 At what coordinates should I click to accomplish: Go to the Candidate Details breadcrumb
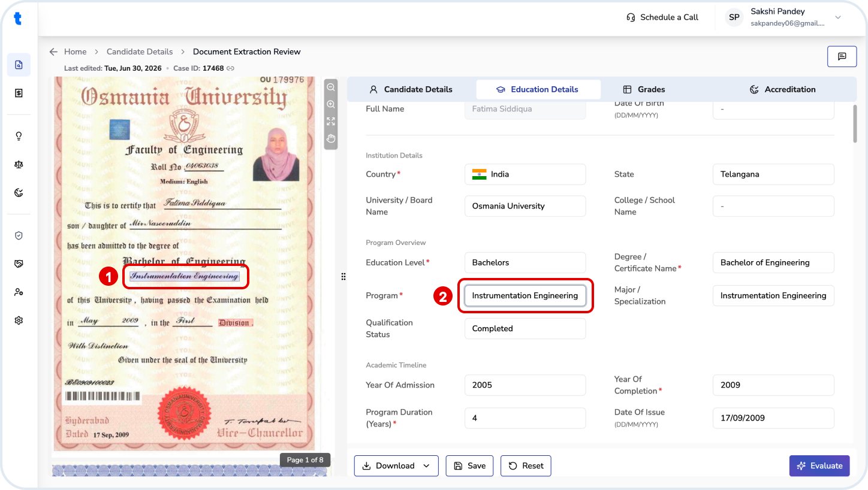[140, 52]
